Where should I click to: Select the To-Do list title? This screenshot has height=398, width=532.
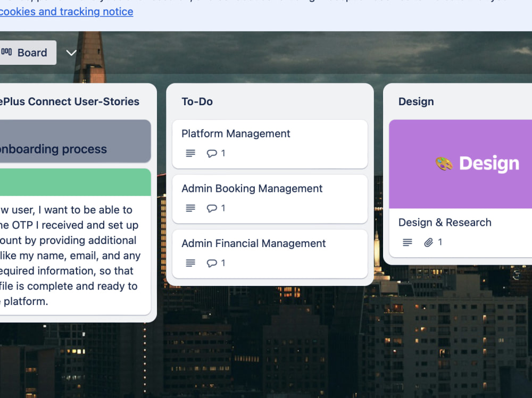click(197, 101)
